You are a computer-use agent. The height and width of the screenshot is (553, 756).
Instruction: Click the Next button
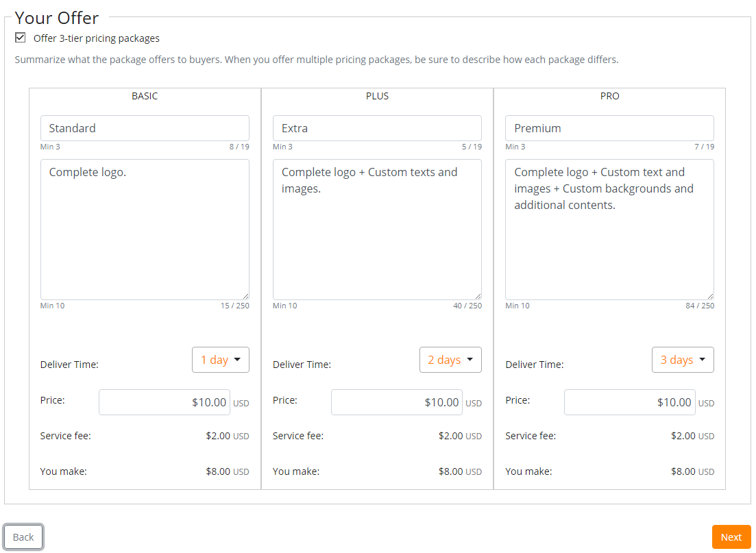[x=731, y=537]
